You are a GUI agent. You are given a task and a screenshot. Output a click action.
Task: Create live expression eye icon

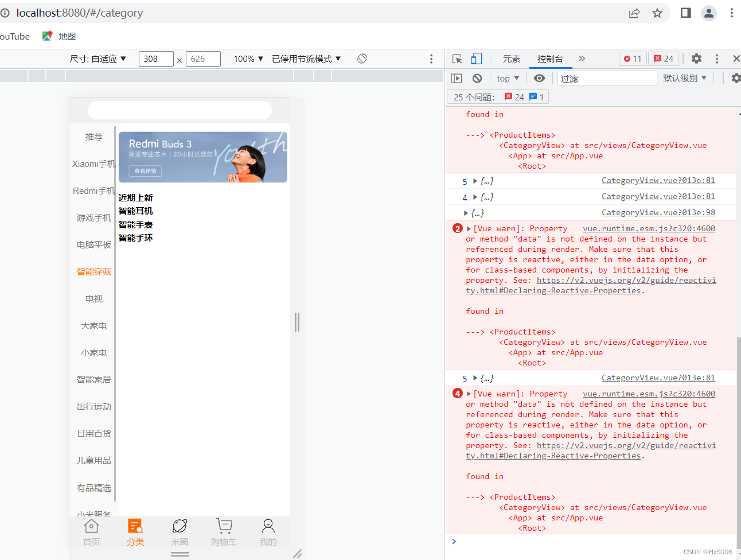click(x=539, y=78)
